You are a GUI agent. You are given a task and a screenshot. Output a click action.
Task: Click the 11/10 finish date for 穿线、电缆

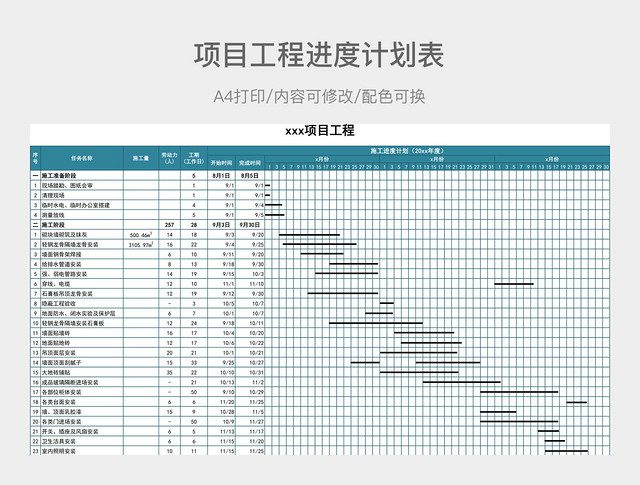250,284
